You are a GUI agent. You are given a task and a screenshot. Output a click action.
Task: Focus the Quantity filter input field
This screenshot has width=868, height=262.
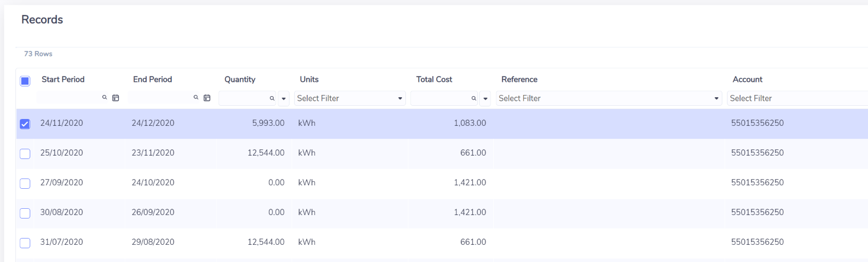(243, 98)
